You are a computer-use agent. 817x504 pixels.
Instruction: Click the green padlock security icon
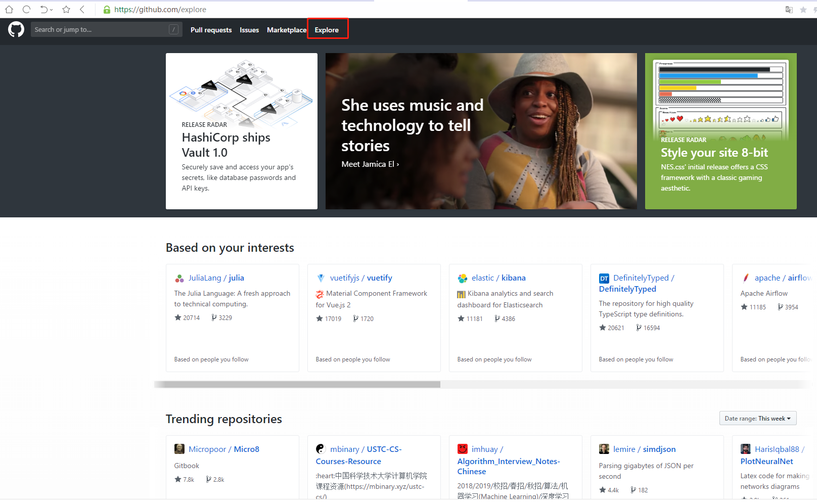tap(107, 10)
